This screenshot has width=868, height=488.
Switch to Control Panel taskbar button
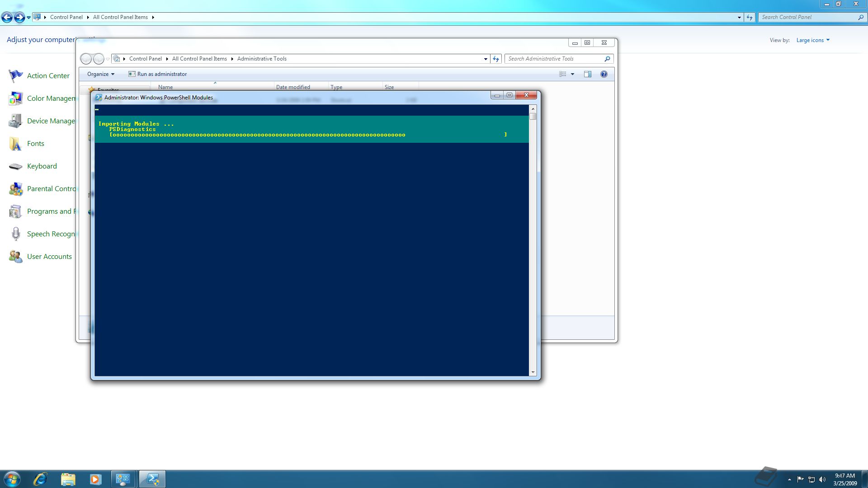point(123,479)
